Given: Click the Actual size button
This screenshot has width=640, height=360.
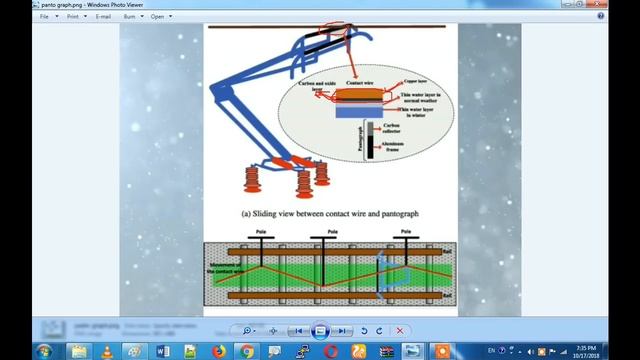Looking at the screenshot, I should pyautogui.click(x=273, y=331).
